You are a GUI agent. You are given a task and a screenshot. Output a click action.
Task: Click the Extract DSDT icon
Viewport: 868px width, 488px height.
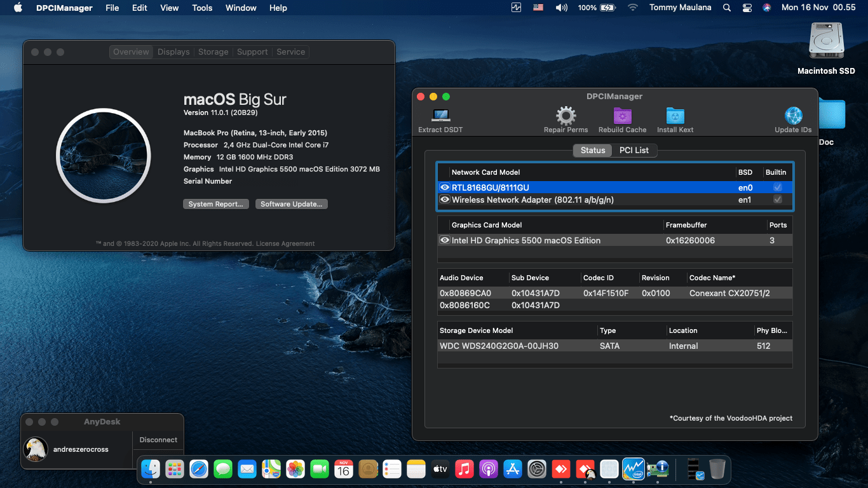[440, 116]
